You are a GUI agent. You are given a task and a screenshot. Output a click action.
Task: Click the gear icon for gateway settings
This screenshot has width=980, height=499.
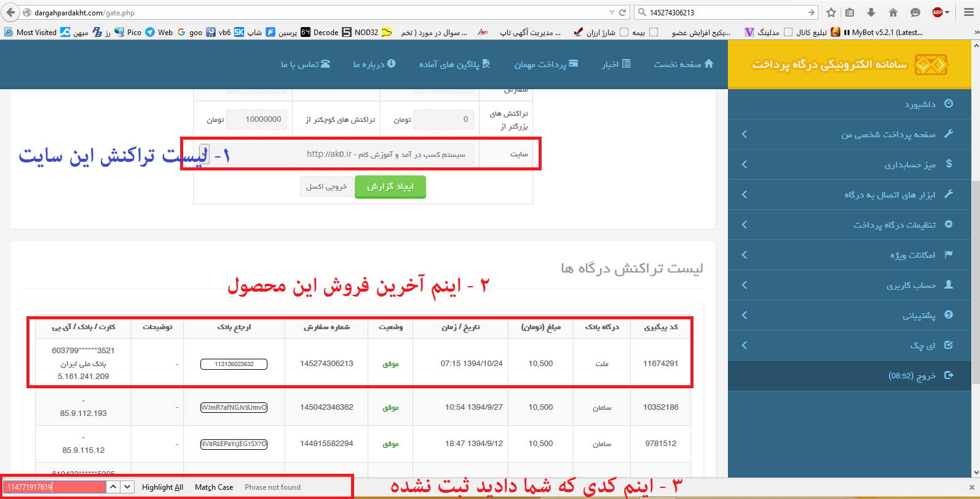click(x=949, y=224)
